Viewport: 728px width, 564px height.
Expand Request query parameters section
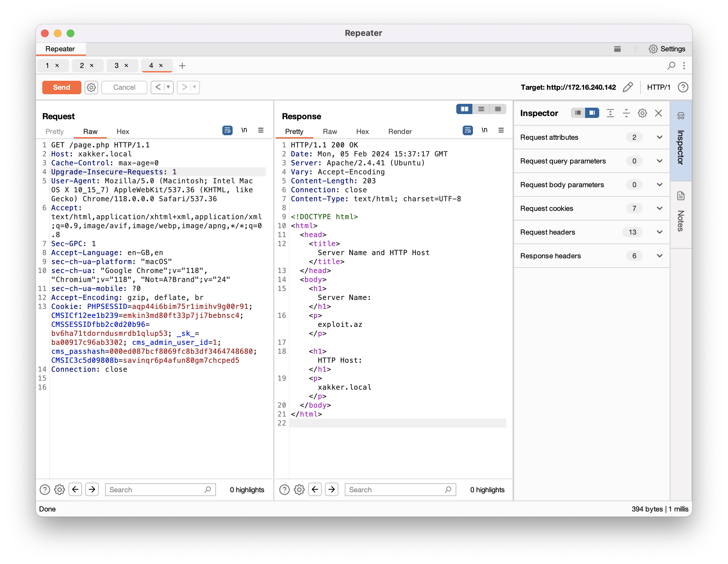[592, 161]
